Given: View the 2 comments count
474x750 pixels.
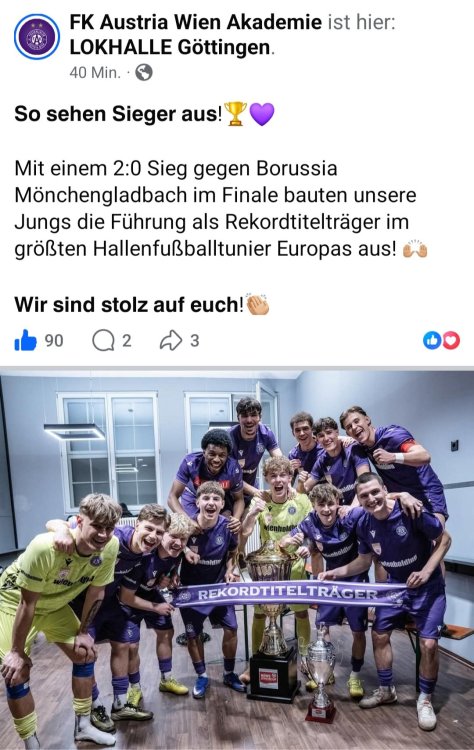Looking at the screenshot, I should coord(126,341).
